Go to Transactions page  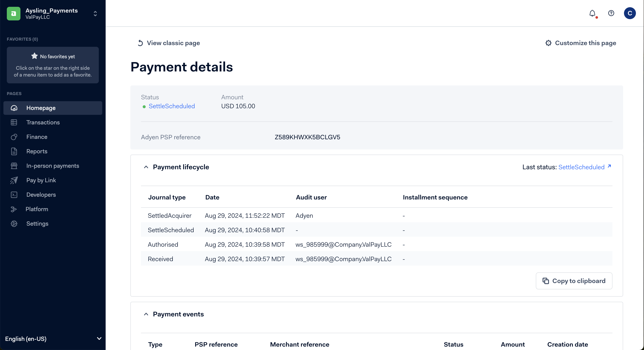coord(43,122)
